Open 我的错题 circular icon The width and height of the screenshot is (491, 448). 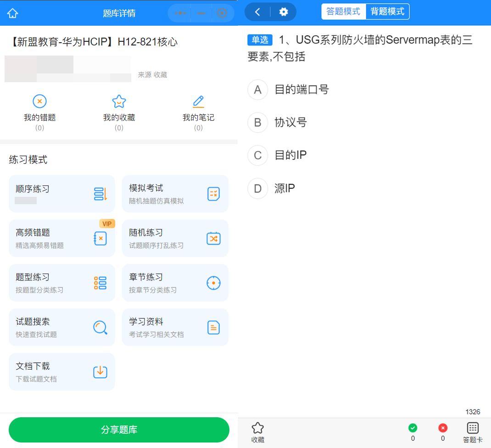[x=39, y=101]
